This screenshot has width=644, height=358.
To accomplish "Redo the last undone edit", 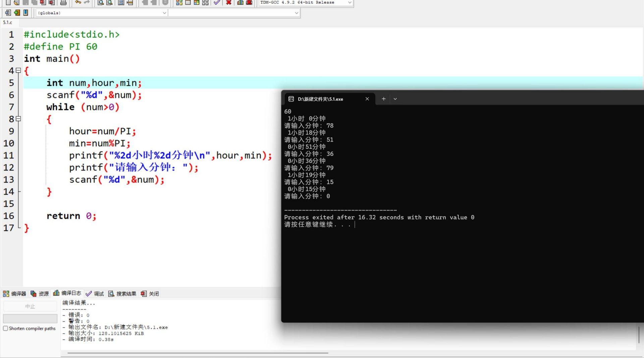I will coord(87,2).
